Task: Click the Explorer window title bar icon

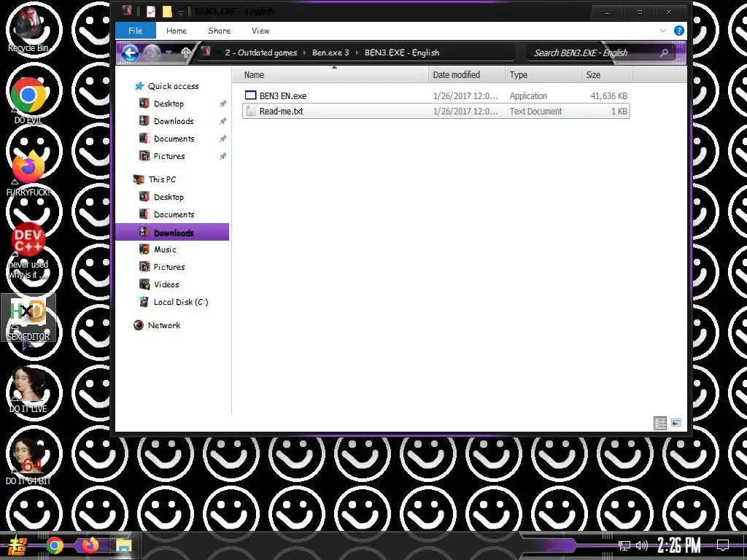Action: [127, 10]
